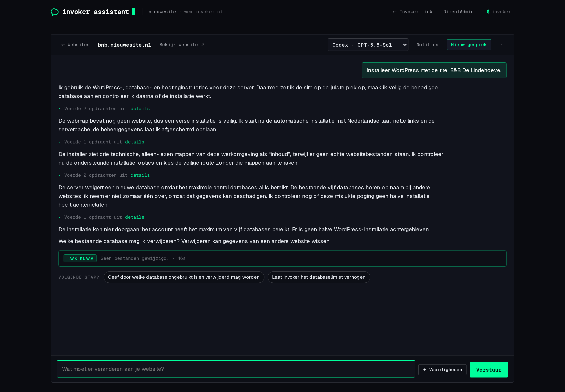
Task: Choose 'Laat Invoker het databaselimiet verhogen'
Action: coord(319,277)
